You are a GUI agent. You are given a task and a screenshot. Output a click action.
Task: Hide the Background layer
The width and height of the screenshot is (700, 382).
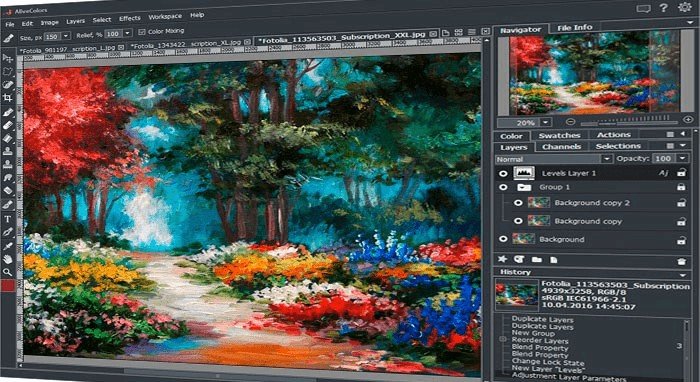pos(503,239)
